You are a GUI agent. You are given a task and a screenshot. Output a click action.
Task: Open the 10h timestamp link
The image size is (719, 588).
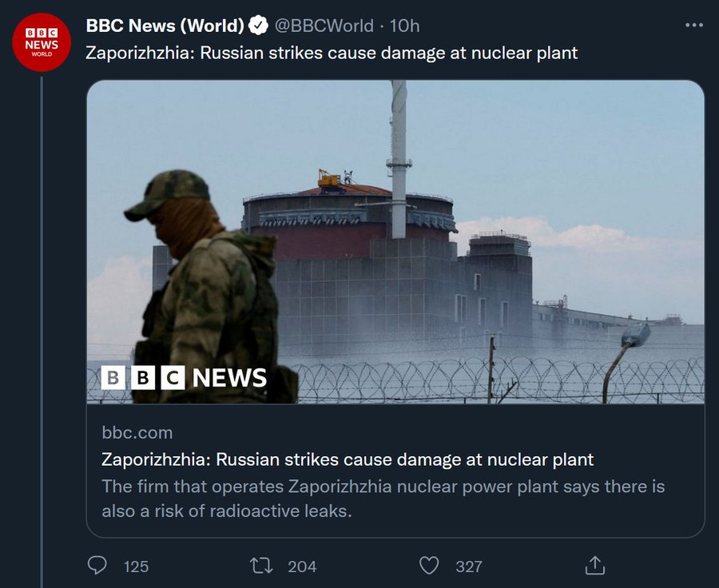click(404, 26)
